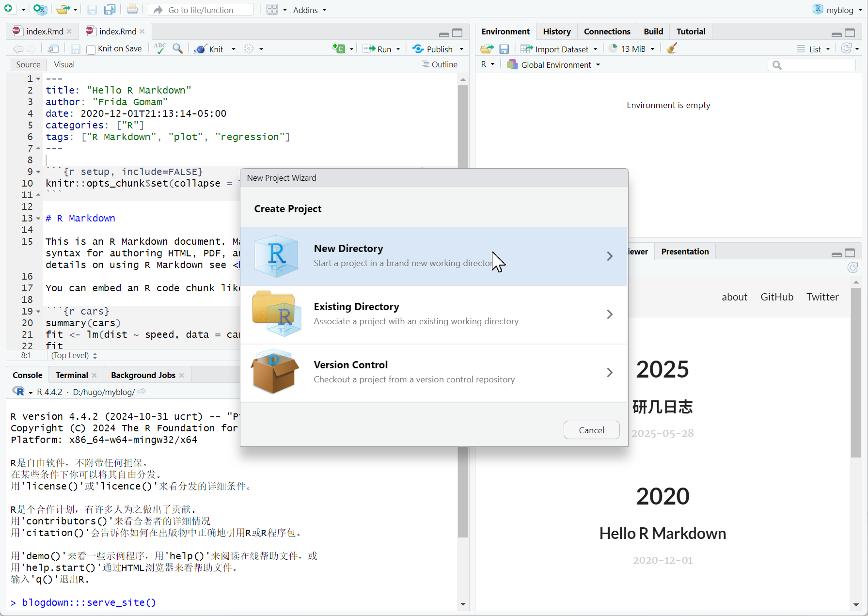
Task: Expand the Import Dataset dropdown
Action: [595, 49]
